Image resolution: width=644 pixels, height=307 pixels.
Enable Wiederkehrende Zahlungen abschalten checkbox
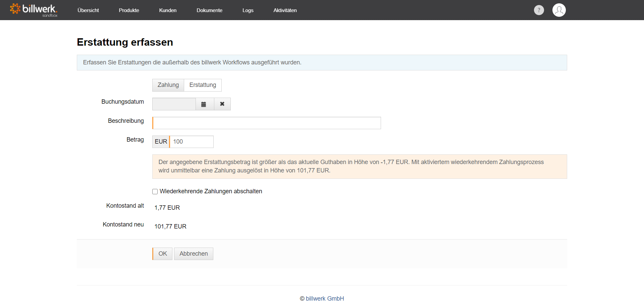click(x=155, y=192)
